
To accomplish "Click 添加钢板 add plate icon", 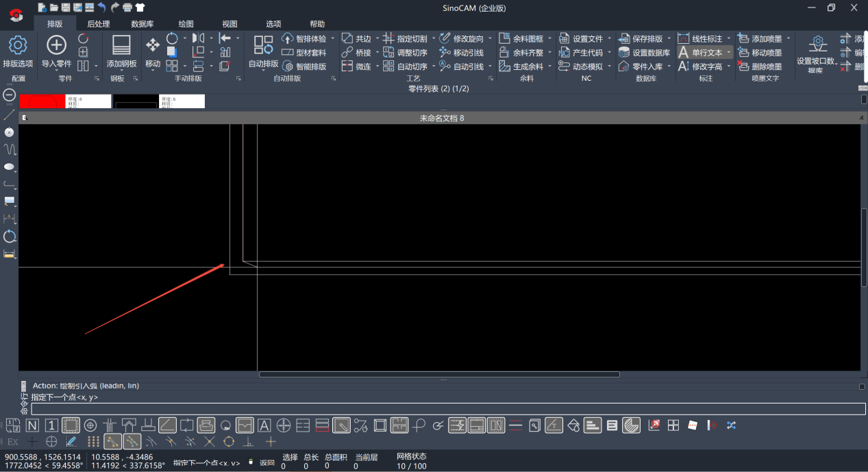I will 121,46.
